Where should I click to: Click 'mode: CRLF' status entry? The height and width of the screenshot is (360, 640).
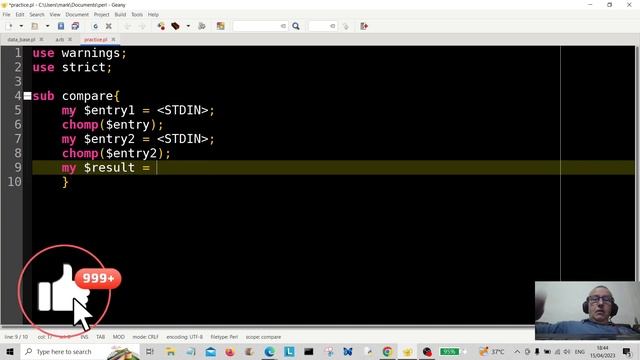(x=145, y=337)
